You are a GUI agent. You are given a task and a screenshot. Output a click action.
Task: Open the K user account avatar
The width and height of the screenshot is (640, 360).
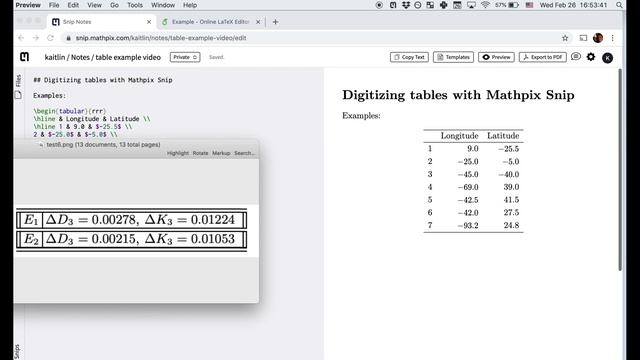coord(607,58)
